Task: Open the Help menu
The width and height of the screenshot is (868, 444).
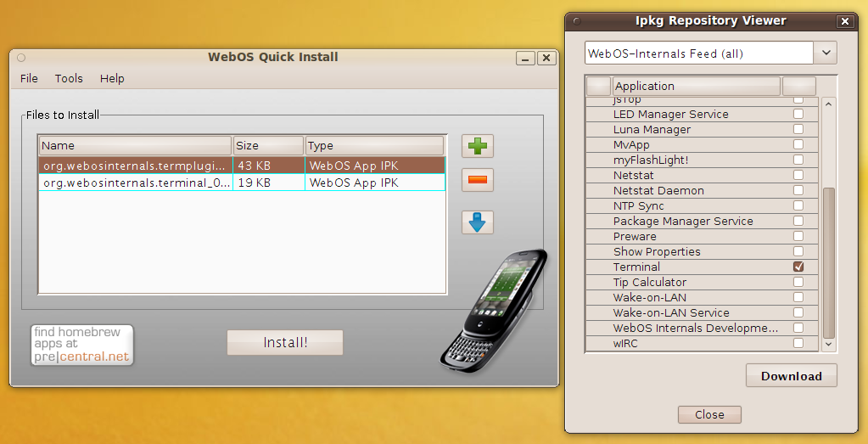Action: coord(112,79)
